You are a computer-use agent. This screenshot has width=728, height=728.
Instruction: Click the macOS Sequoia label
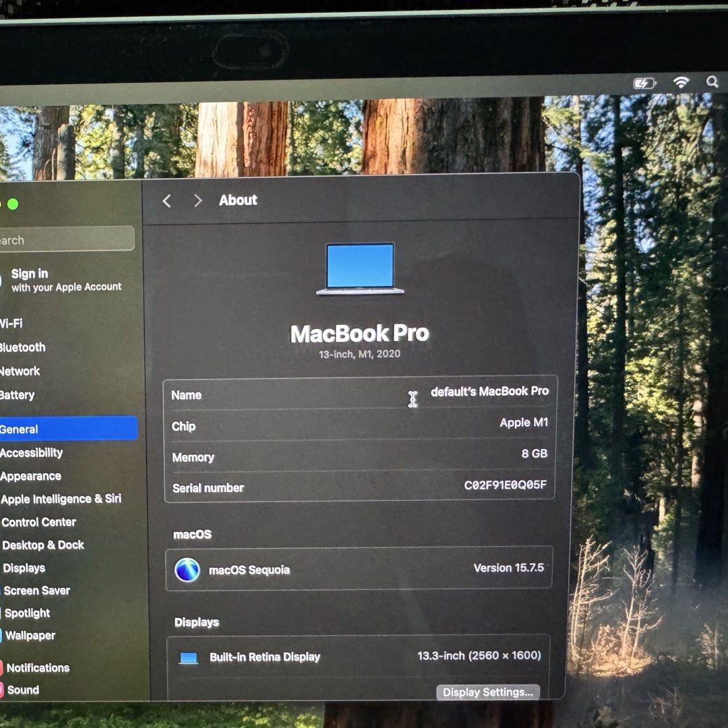[249, 570]
